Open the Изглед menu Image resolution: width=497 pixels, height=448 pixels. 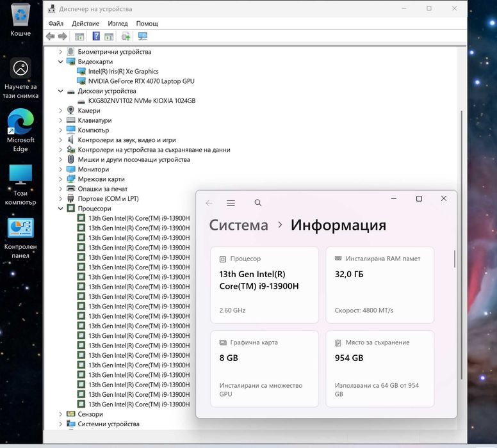tap(118, 24)
